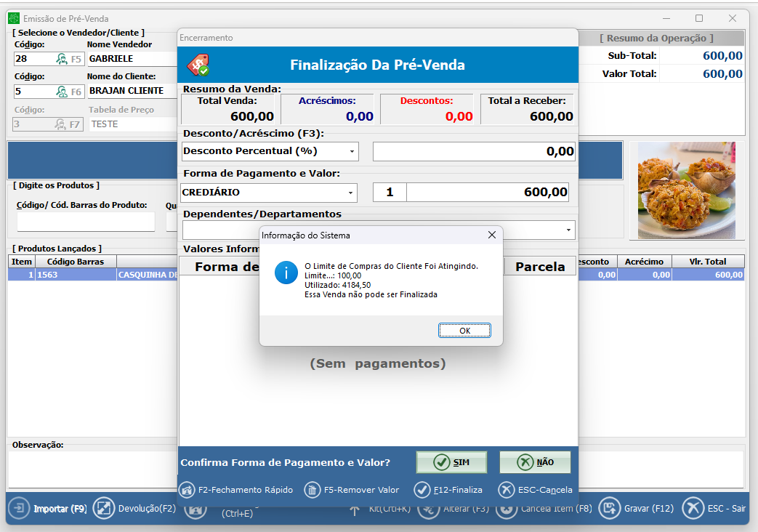Click the F5-Remover Valor trash icon

coord(313,490)
